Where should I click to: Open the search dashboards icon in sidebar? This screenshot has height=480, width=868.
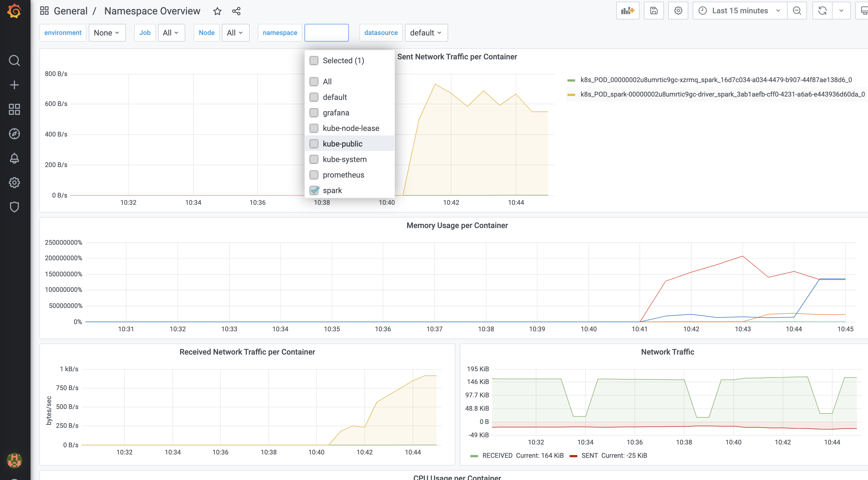coord(14,61)
